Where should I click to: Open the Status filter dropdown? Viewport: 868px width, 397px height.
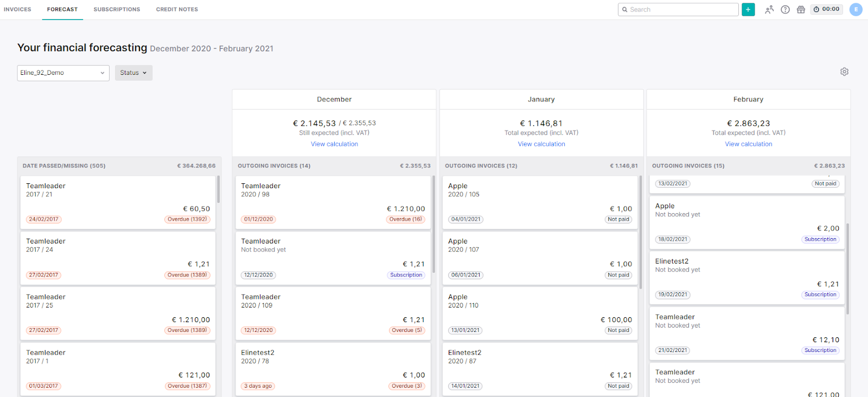133,73
